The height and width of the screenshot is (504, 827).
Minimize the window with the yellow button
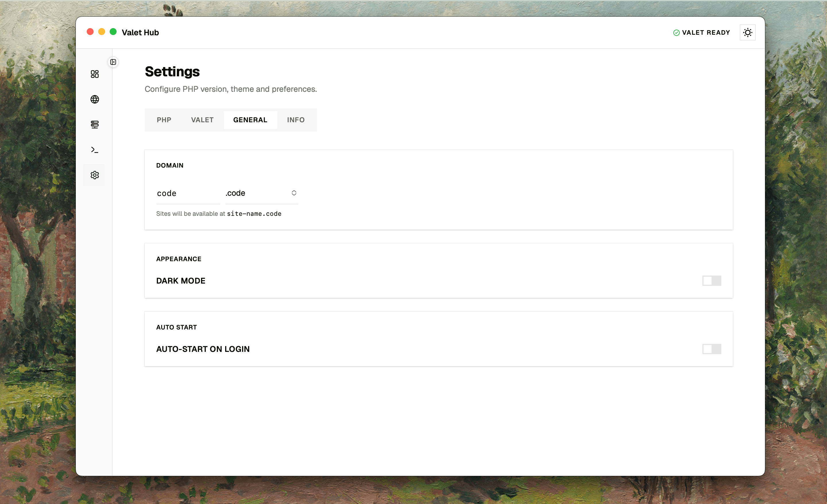coord(102,32)
